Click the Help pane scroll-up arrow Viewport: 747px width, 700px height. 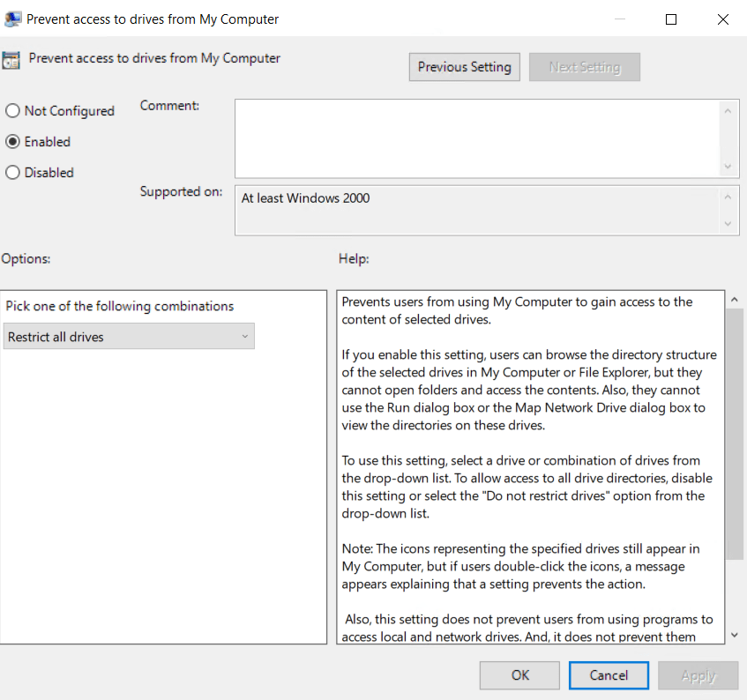point(732,301)
